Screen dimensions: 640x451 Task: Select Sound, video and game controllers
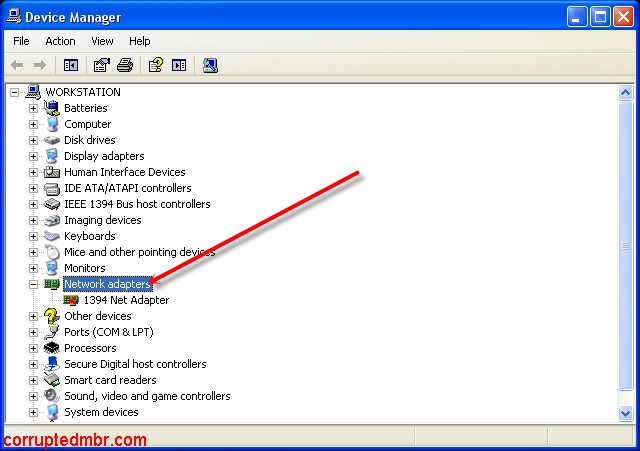click(x=147, y=396)
